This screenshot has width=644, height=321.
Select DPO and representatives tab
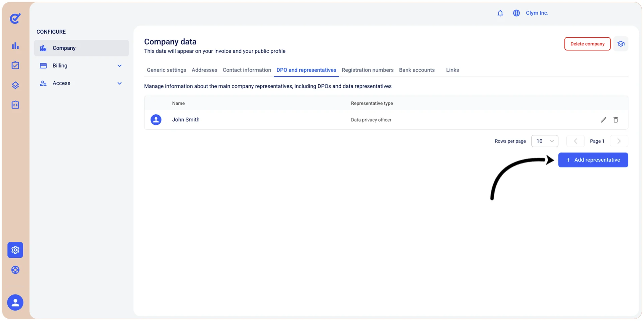coord(306,70)
